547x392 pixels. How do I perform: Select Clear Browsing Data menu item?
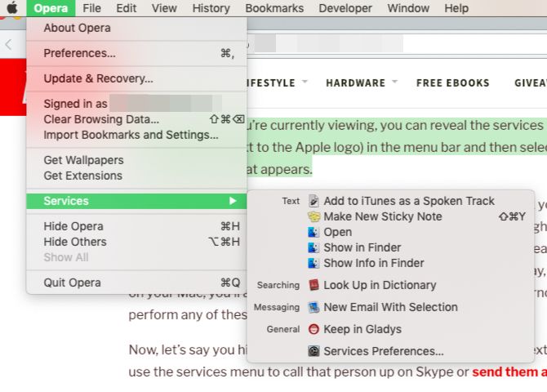click(x=101, y=119)
